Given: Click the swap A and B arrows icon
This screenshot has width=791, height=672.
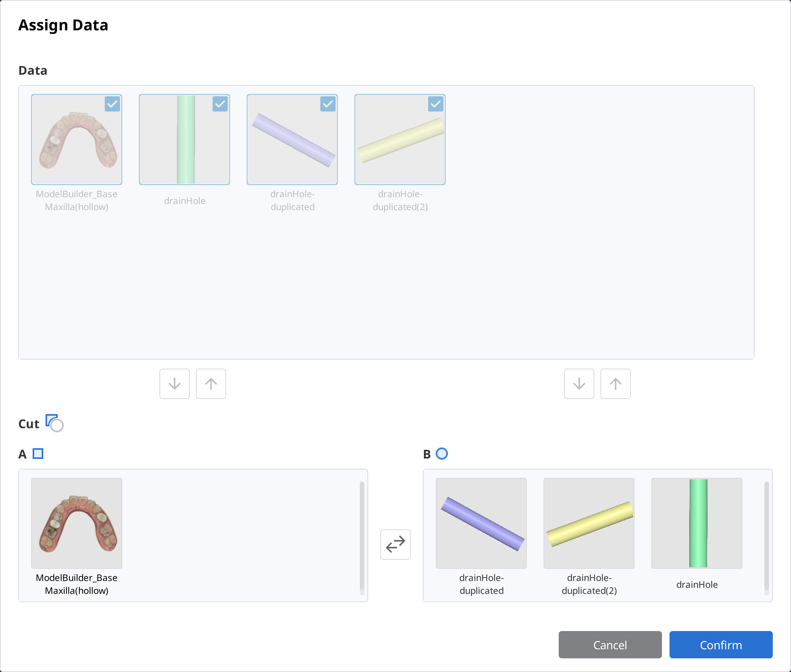Looking at the screenshot, I should point(395,544).
